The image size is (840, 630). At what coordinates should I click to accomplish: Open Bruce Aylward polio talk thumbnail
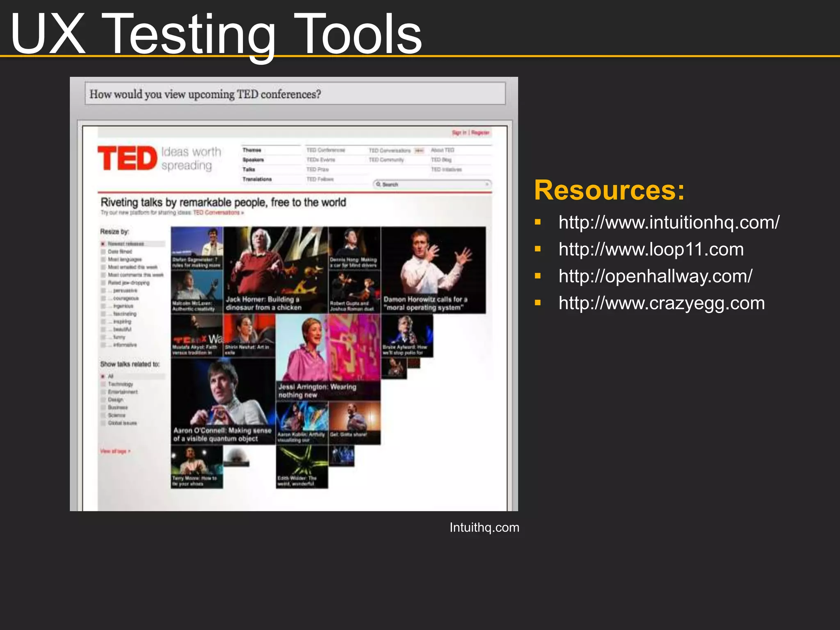pos(407,336)
